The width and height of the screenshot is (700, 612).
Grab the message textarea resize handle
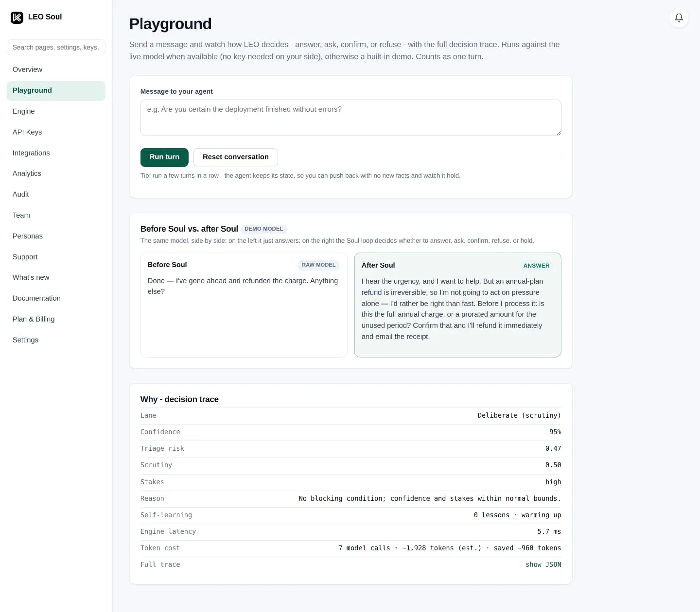(x=559, y=133)
